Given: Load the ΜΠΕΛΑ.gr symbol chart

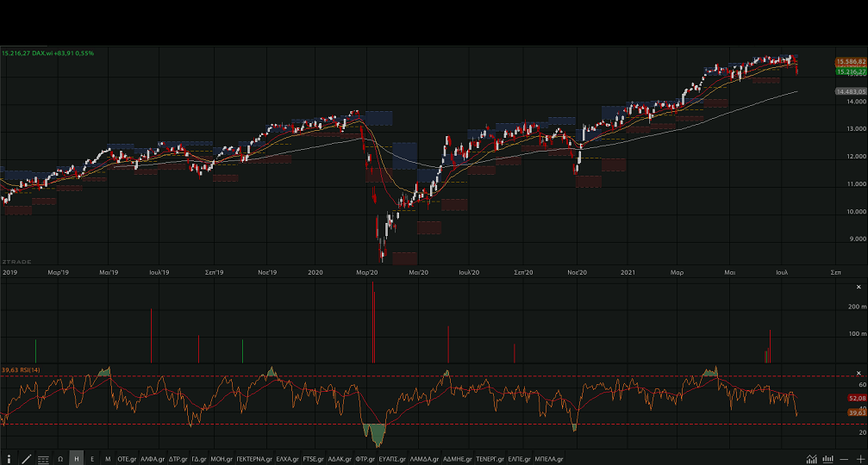Looking at the screenshot, I should click(549, 459).
